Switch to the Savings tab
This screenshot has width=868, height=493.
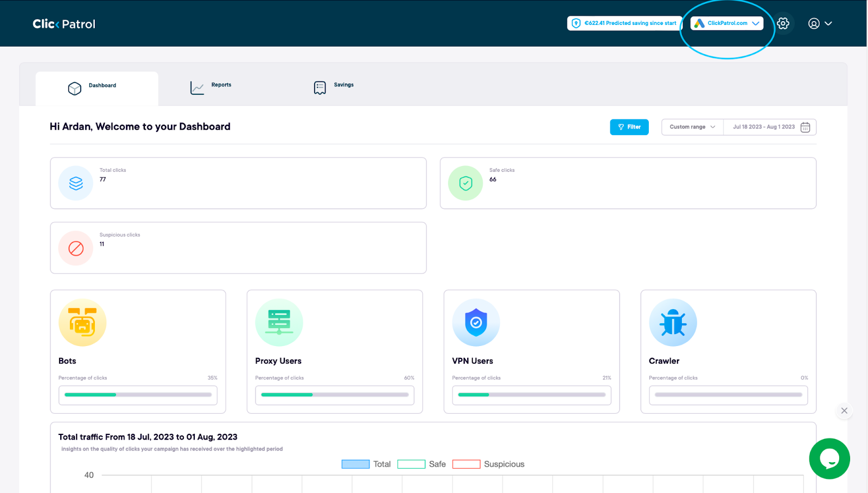pyautogui.click(x=334, y=87)
